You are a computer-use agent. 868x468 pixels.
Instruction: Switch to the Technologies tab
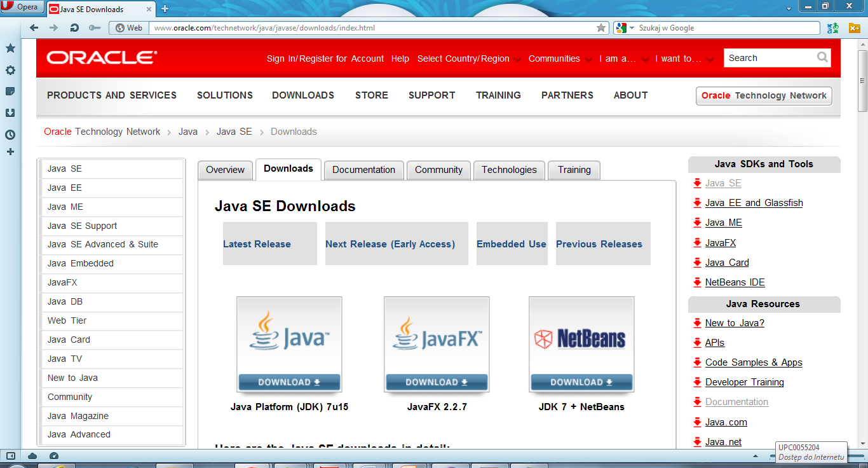pyautogui.click(x=509, y=170)
